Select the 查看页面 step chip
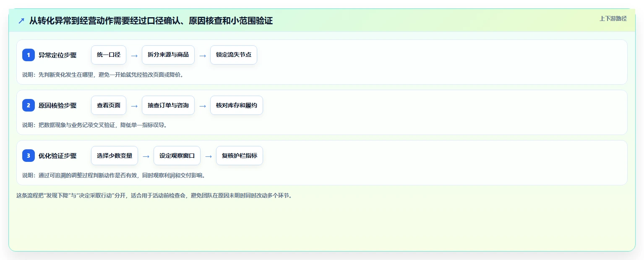The width and height of the screenshot is (644, 260). 109,105
